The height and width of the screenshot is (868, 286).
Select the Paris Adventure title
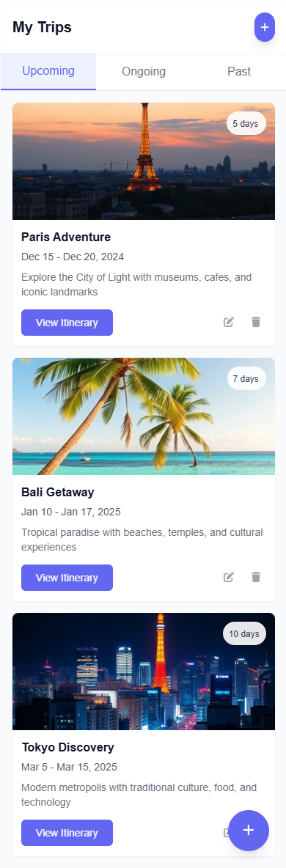pyautogui.click(x=66, y=238)
